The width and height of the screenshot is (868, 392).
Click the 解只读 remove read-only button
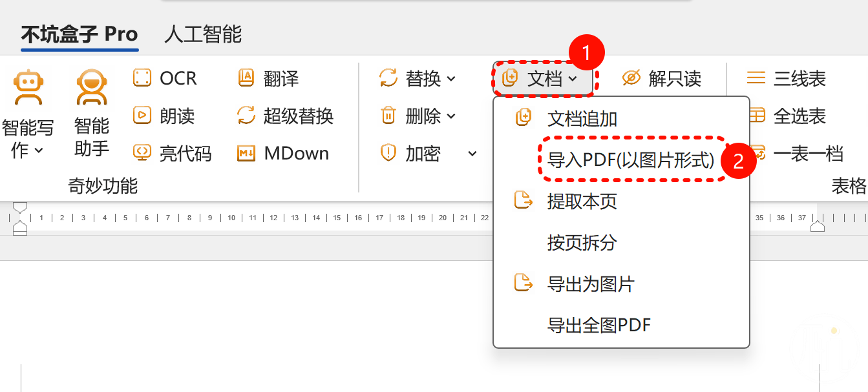click(662, 79)
